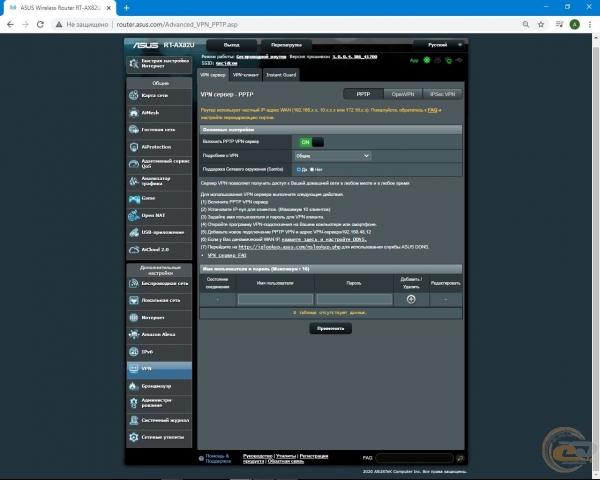Open the IPv6 settings page
Viewport: 600px width, 480px height.
pos(159,352)
